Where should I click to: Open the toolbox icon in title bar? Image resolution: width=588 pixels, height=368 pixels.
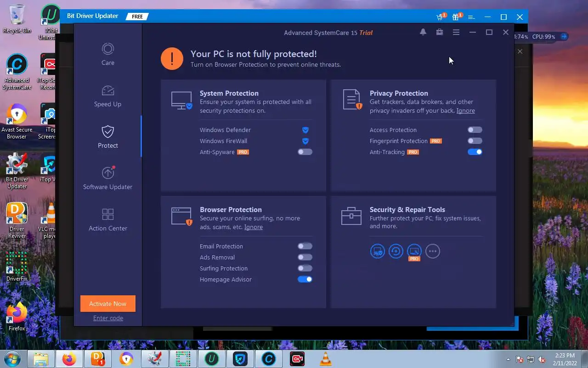coord(440,32)
